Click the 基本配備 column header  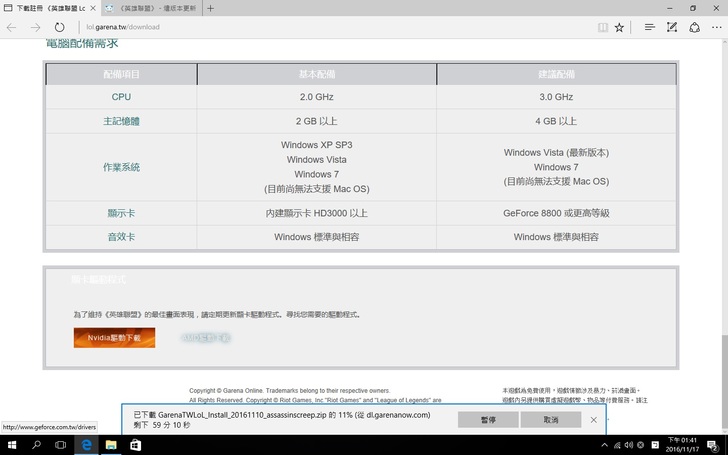[317, 74]
